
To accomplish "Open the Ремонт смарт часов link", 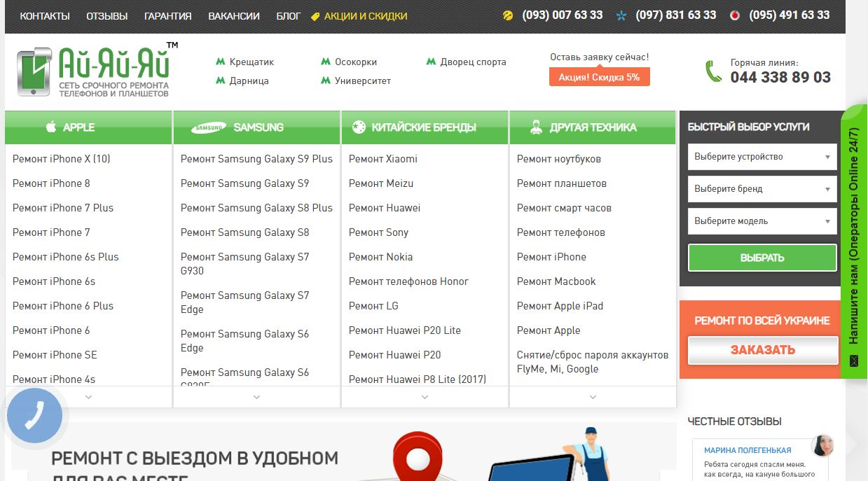I will (564, 208).
